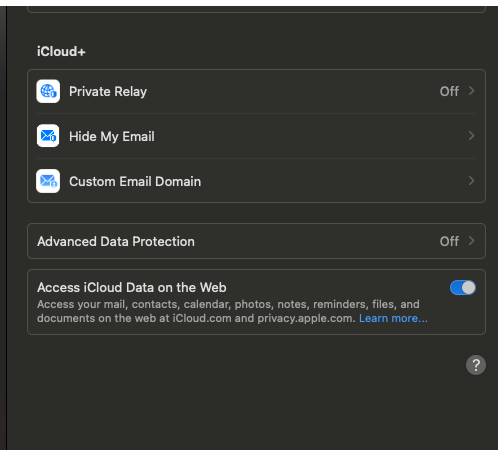Click the partially visible panel above iCloud+
The image size is (498, 451).
[x=256, y=10]
